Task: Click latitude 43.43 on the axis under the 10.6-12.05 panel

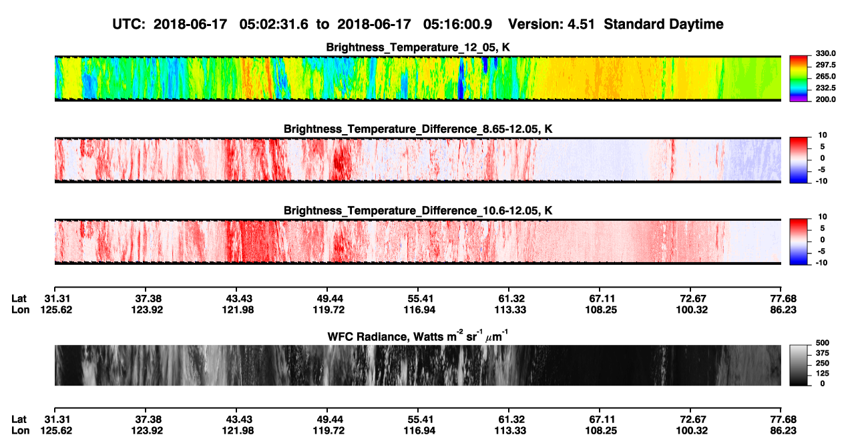Action: (x=239, y=298)
